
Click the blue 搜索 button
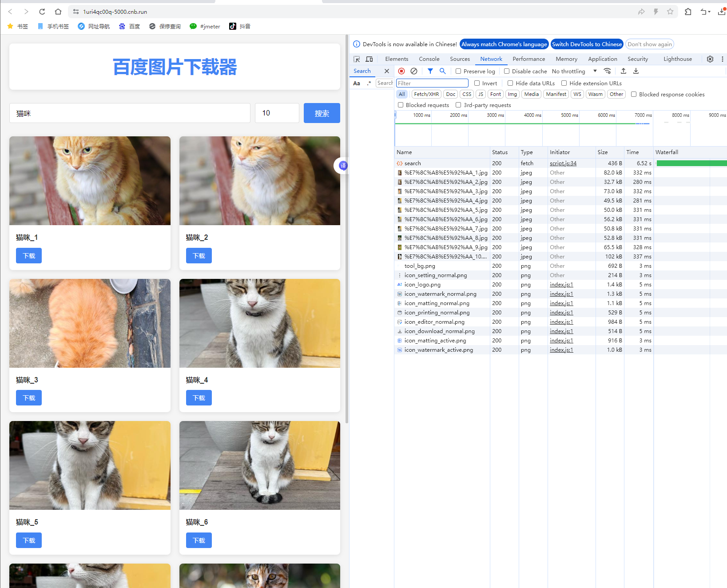[322, 113]
